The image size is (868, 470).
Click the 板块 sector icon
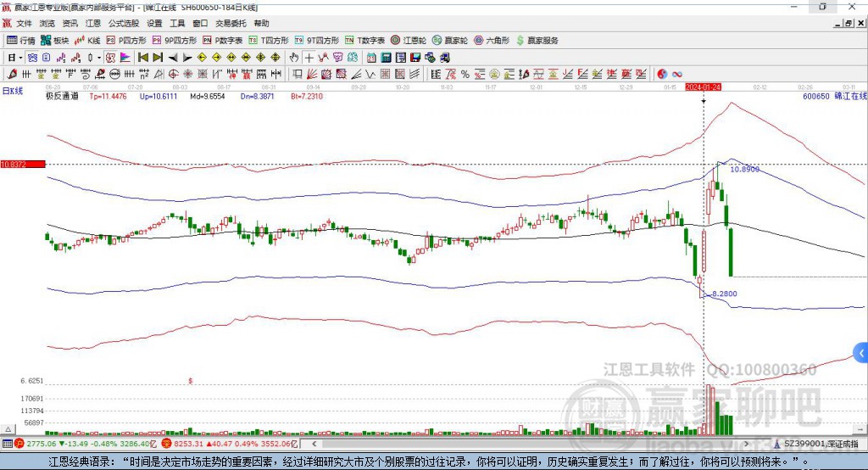(x=55, y=41)
